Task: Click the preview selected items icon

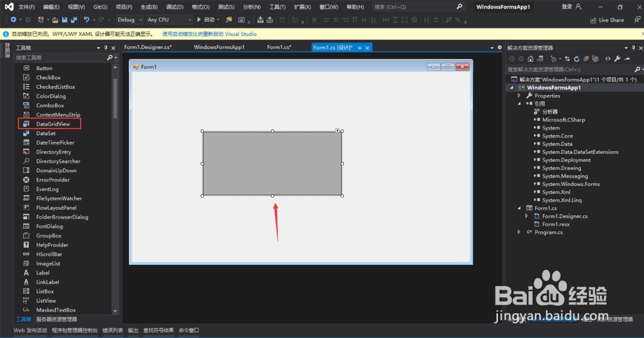Action: tap(627, 59)
